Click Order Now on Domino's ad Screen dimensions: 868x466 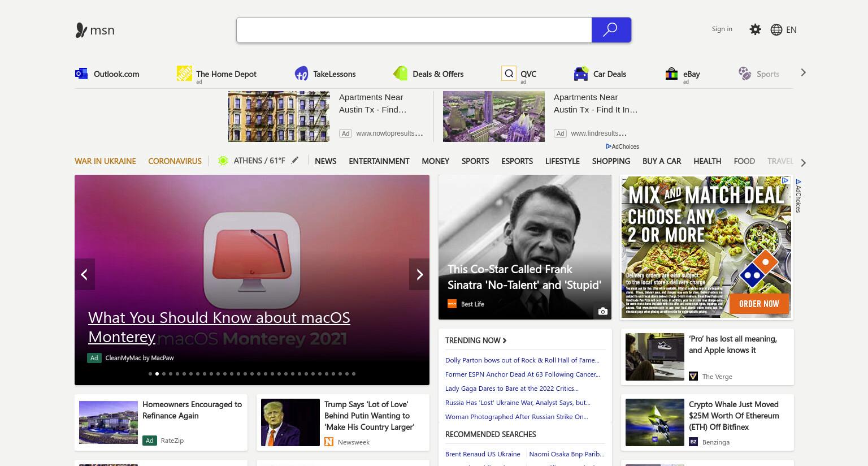point(758,304)
